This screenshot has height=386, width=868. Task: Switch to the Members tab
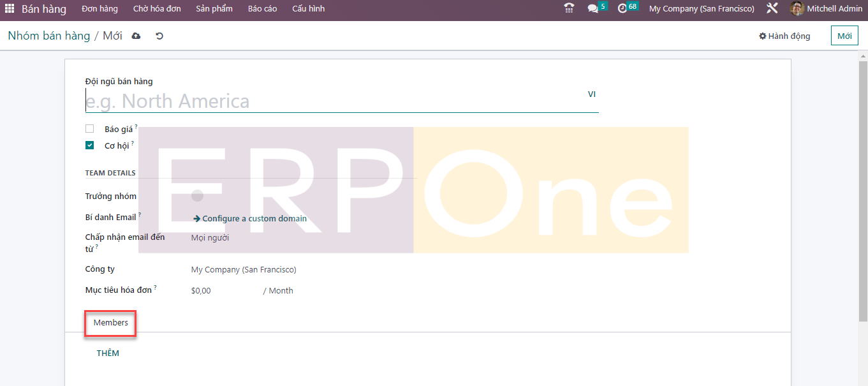point(111,323)
